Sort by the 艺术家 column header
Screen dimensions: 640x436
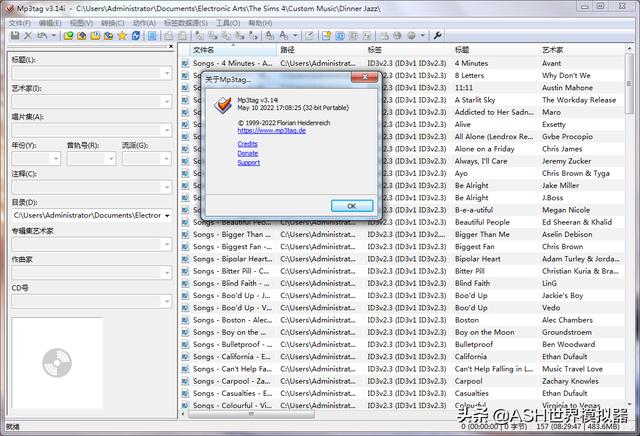tap(582, 50)
